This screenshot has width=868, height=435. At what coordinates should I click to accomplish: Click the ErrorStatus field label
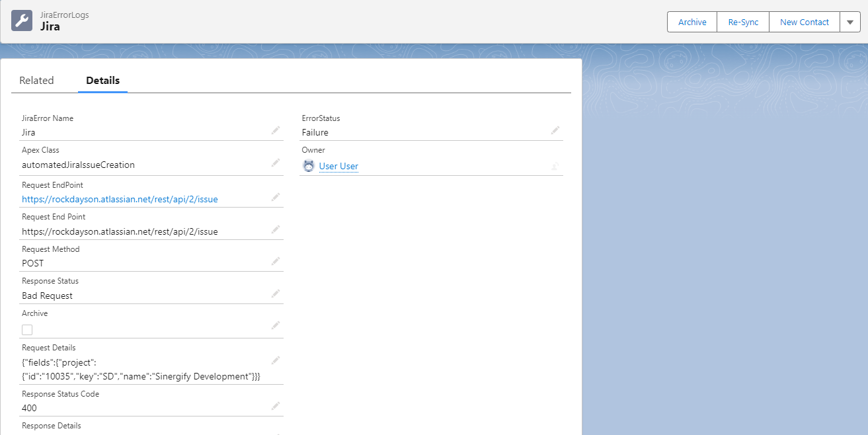click(x=321, y=118)
